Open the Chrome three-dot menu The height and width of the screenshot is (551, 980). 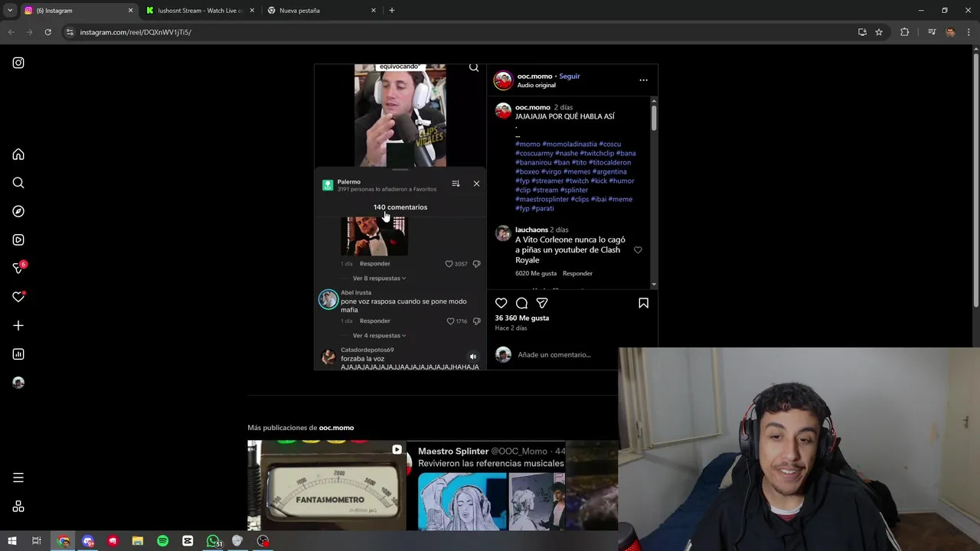pyautogui.click(x=969, y=32)
